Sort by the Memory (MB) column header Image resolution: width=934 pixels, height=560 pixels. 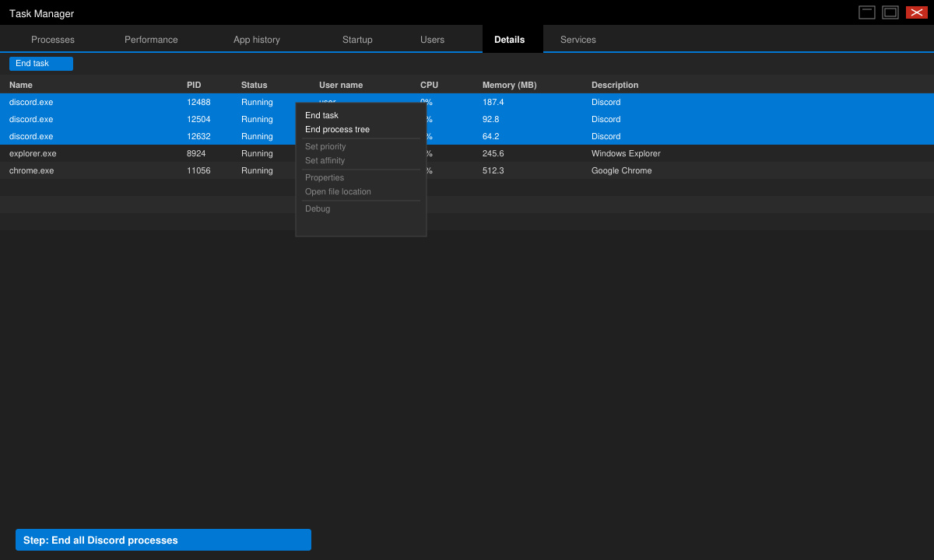pyautogui.click(x=510, y=85)
